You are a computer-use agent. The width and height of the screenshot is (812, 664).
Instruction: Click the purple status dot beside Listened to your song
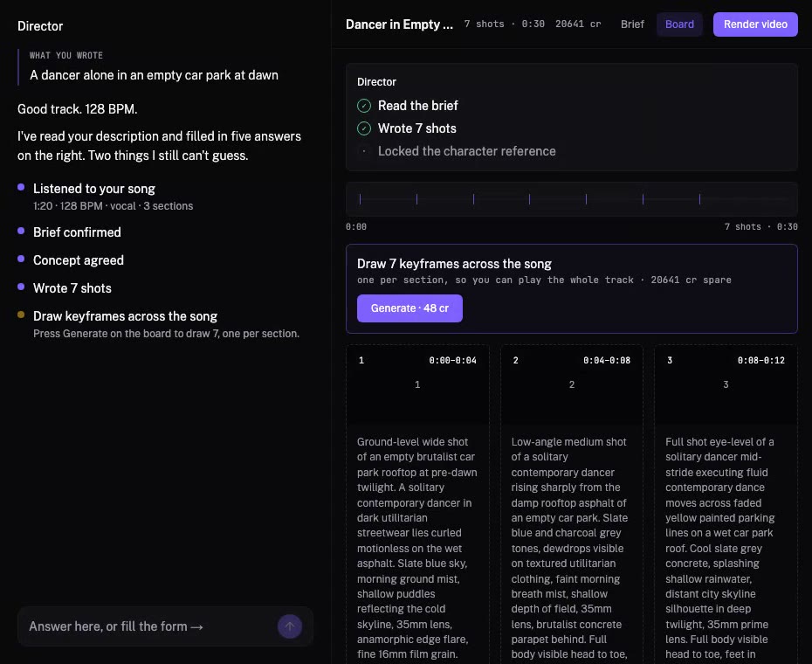click(x=21, y=187)
